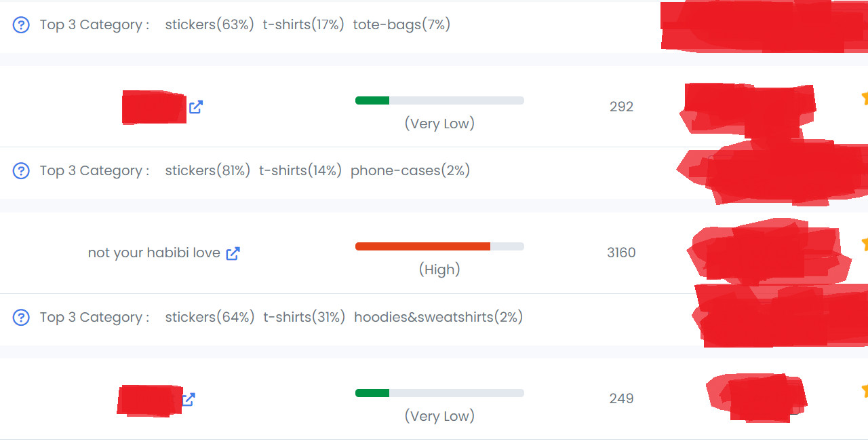The height and width of the screenshot is (448, 868).
Task: Click the question mark icon beside stickers(81%) row
Action: (22, 171)
